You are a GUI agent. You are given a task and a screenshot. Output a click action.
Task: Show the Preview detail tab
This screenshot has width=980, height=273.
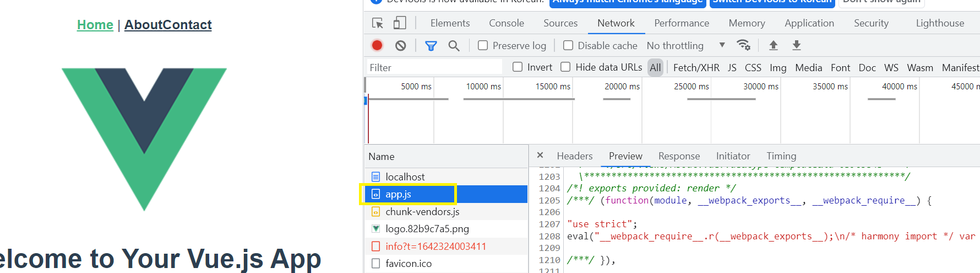625,156
